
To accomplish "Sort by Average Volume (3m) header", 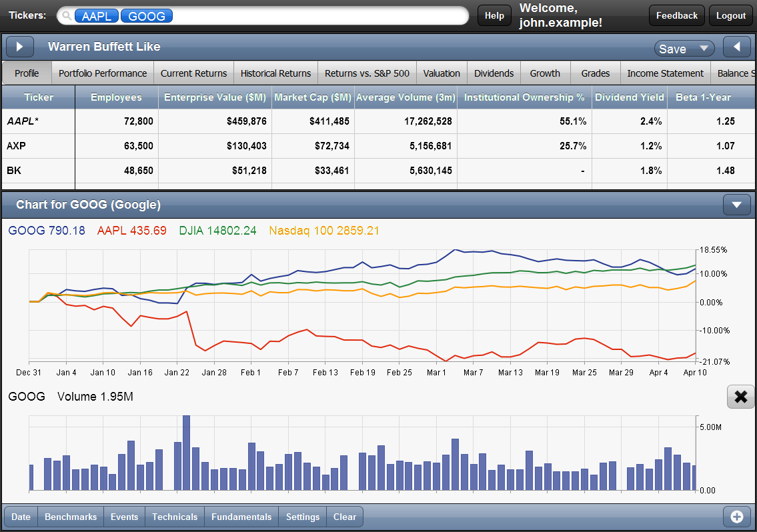I will point(406,97).
